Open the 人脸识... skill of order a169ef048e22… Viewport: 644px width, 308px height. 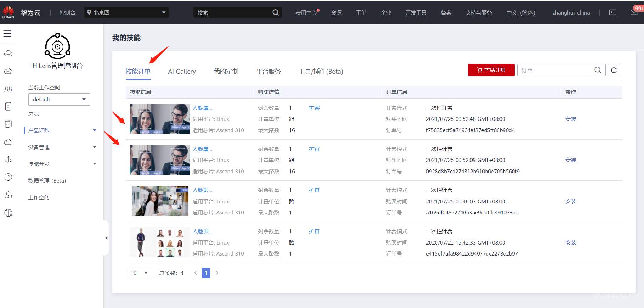pos(202,190)
